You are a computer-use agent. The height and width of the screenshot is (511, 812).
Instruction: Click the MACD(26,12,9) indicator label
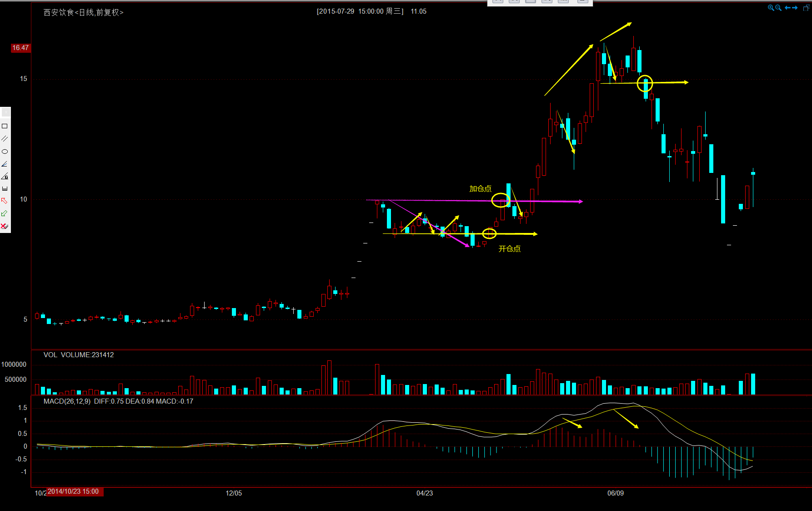(67, 401)
